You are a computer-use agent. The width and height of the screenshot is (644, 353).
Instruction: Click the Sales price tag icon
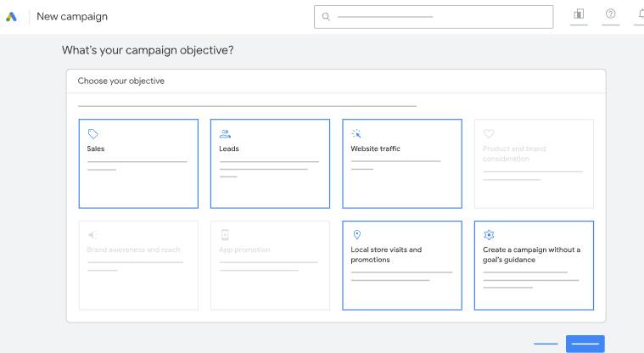(92, 133)
